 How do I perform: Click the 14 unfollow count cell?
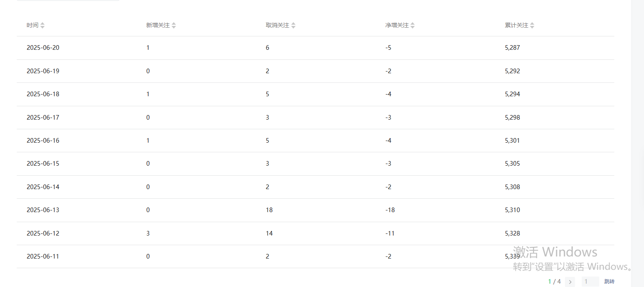(x=269, y=233)
